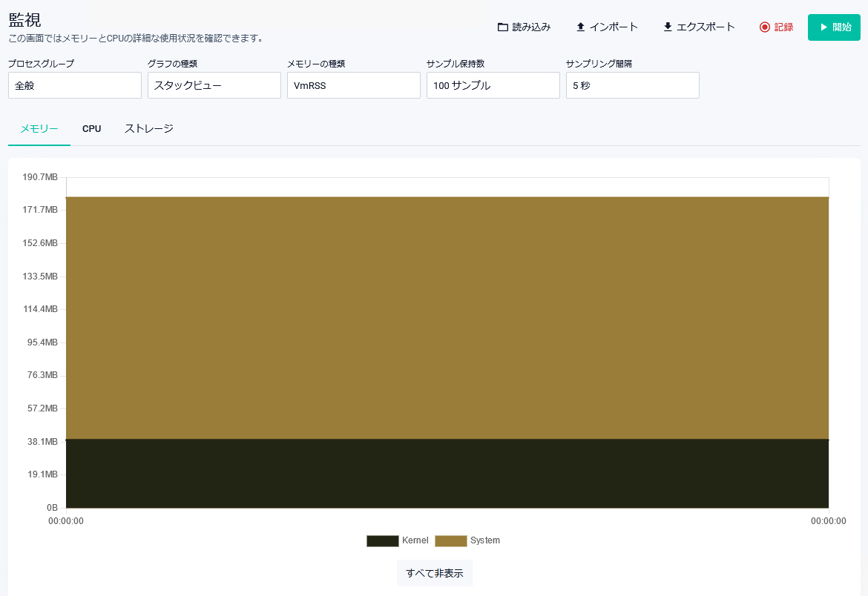Screen dimensions: 868x596
Task: Switch to the CPU tab
Action: (92, 129)
